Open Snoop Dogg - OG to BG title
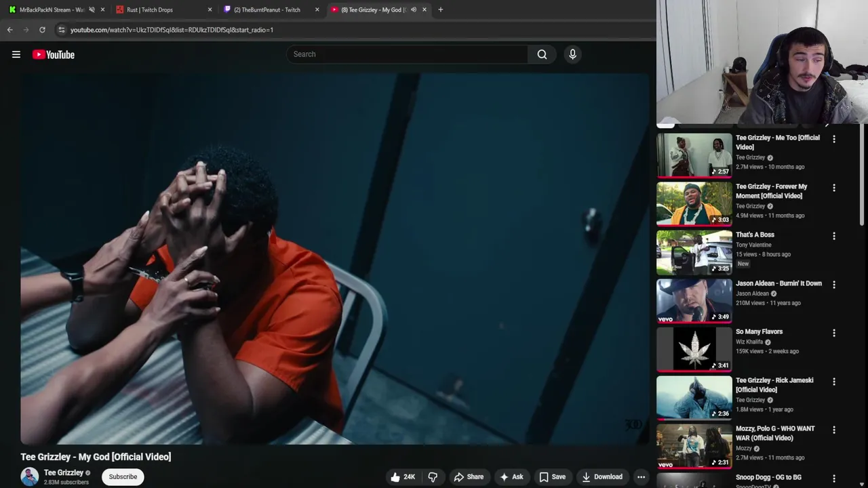This screenshot has height=488, width=868. (768, 477)
